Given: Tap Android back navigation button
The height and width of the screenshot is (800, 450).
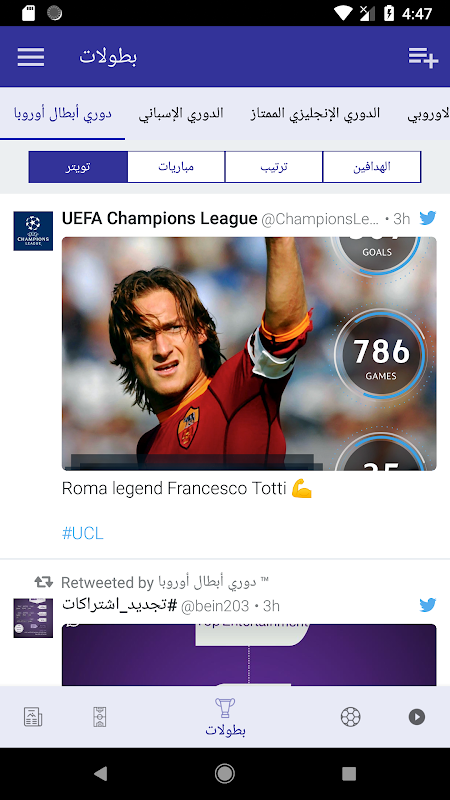Looking at the screenshot, I should [101, 774].
